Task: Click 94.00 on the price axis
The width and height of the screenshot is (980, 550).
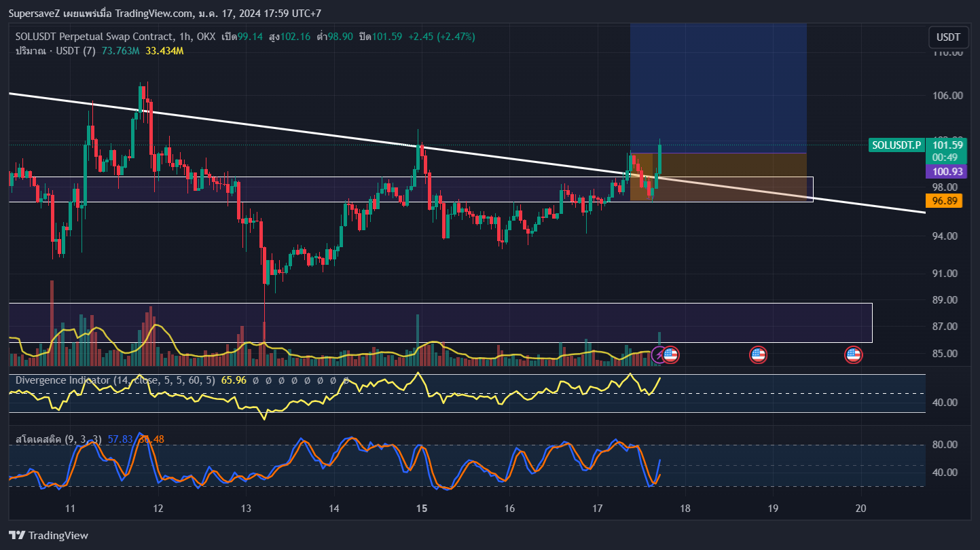Action: 945,236
